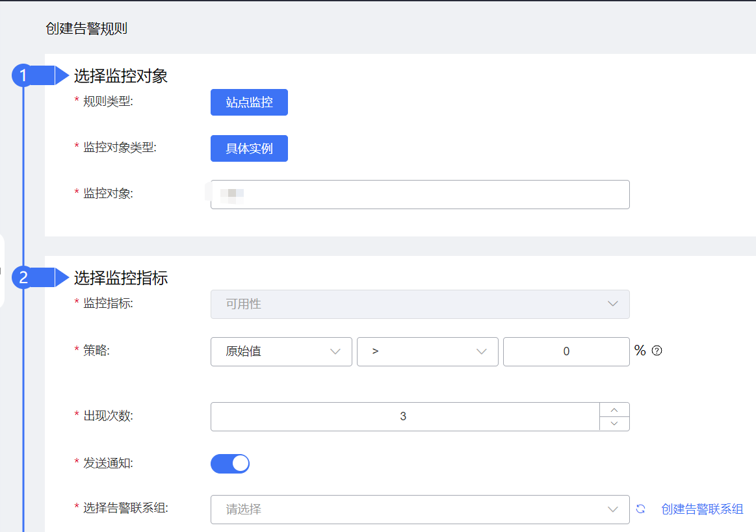The width and height of the screenshot is (756, 532).
Task: Click the step 2 circle marker
Action: click(23, 278)
